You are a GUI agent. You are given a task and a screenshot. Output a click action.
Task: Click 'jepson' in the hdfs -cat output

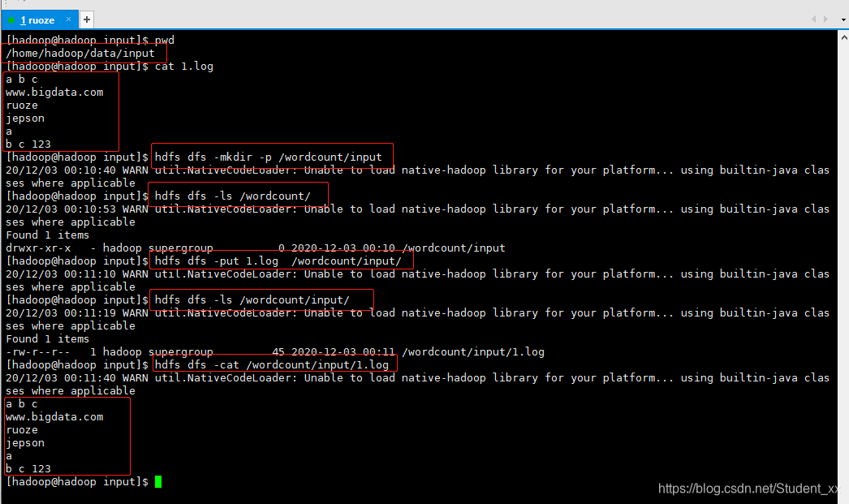(x=25, y=443)
